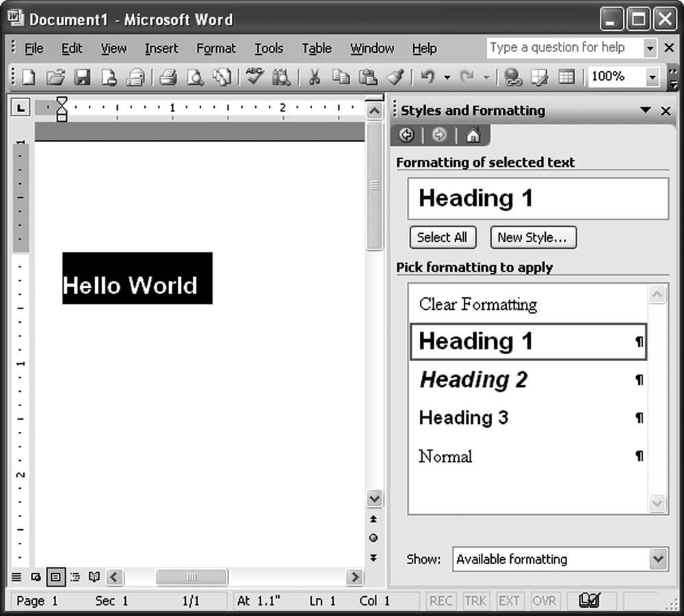
Task: Switch to Web Layout view
Action: (x=36, y=577)
